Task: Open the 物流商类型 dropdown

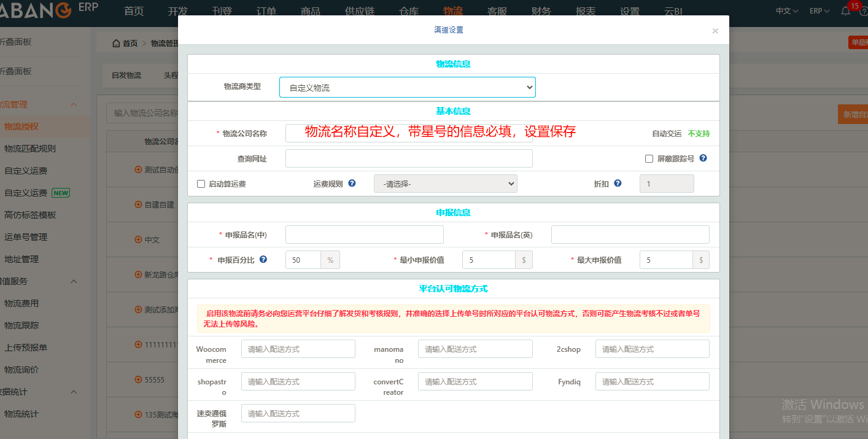Action: click(407, 87)
